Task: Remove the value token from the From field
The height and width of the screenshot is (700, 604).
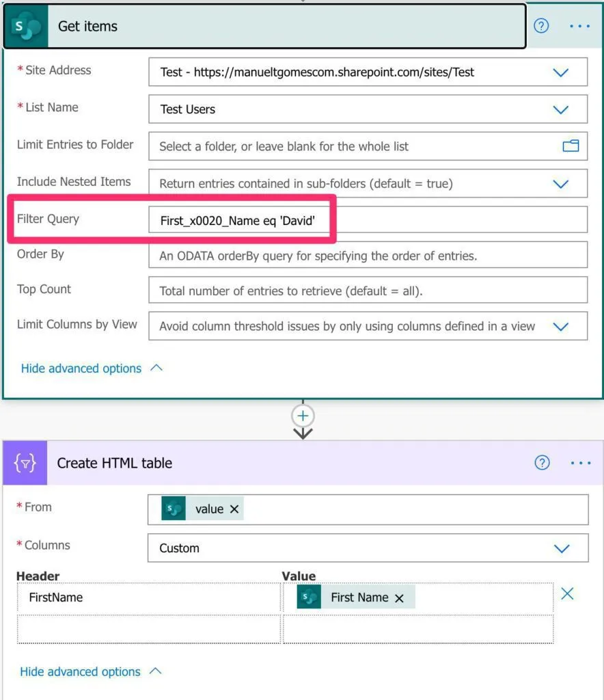Action: tap(234, 509)
